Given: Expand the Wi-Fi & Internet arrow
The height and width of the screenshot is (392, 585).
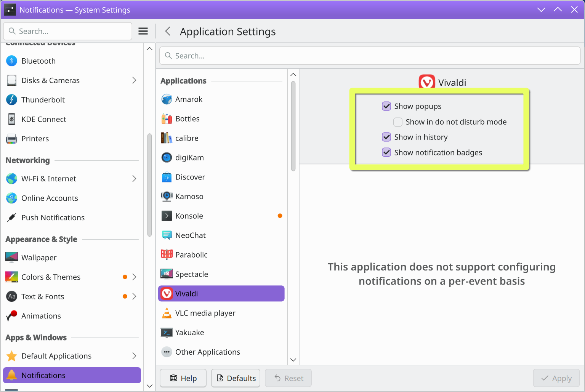Looking at the screenshot, I should pyautogui.click(x=134, y=179).
